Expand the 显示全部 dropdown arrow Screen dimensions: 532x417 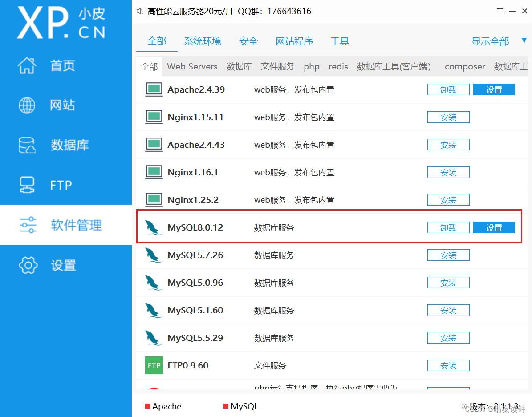click(524, 40)
